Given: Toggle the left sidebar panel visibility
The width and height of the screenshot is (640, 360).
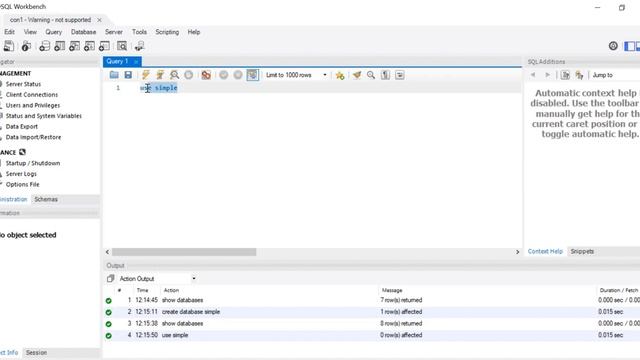Looking at the screenshot, I should 629,46.
